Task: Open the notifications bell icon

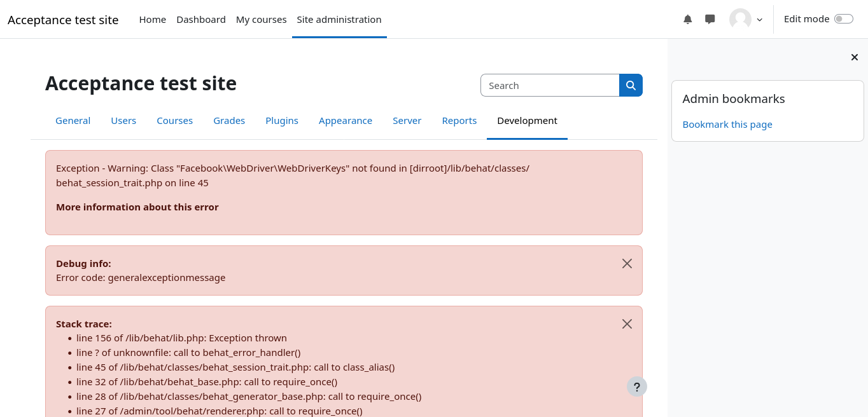Action: click(x=687, y=19)
